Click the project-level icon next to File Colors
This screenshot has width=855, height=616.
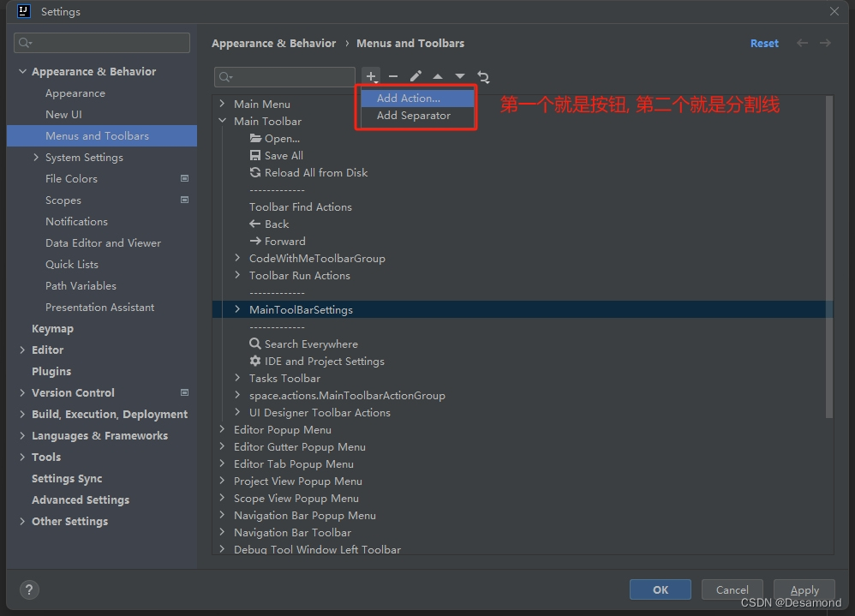click(x=185, y=178)
